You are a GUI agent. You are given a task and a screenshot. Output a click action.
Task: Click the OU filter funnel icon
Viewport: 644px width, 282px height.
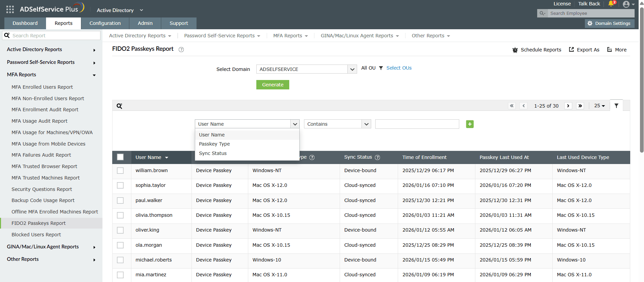381,68
